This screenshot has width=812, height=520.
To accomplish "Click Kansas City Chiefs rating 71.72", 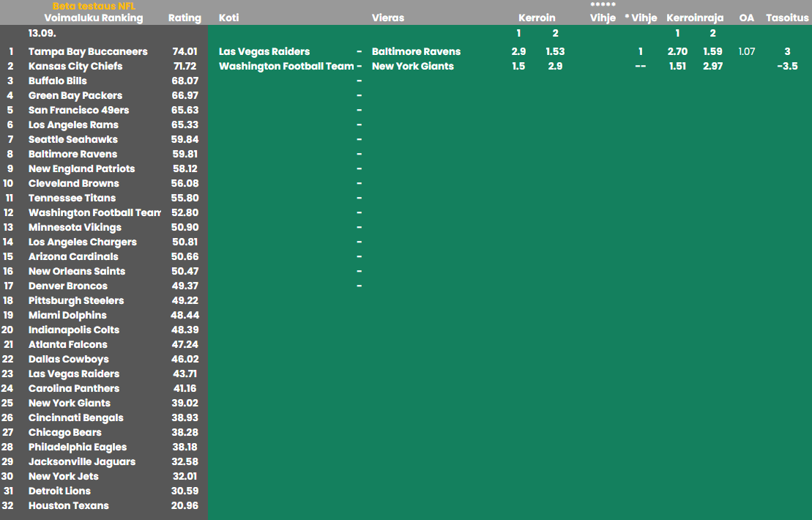I will tap(185, 66).
